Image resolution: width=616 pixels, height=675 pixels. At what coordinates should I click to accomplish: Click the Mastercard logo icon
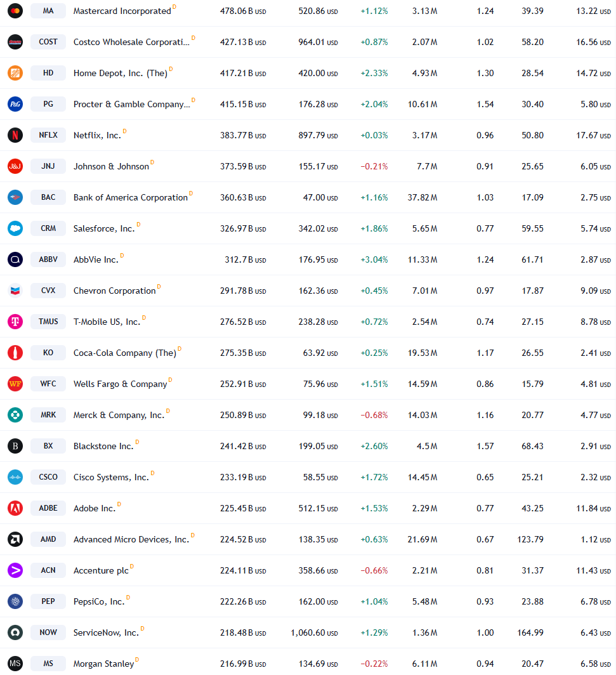(x=15, y=11)
